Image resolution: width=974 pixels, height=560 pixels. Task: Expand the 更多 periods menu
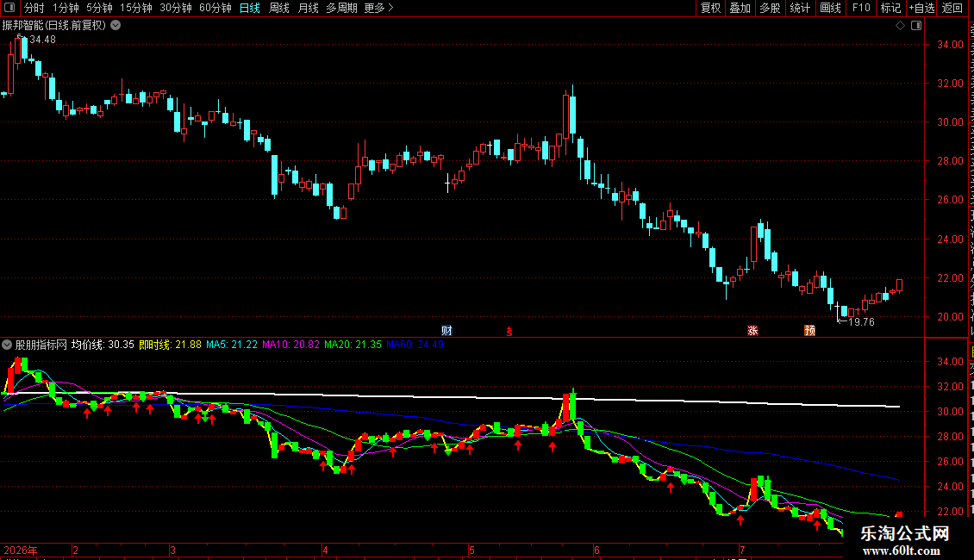379,8
